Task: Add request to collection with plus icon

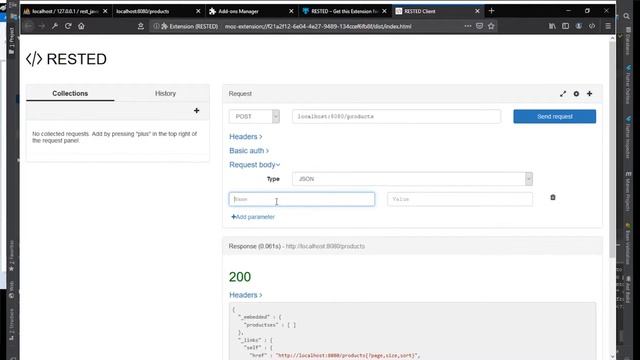Action: click(589, 94)
